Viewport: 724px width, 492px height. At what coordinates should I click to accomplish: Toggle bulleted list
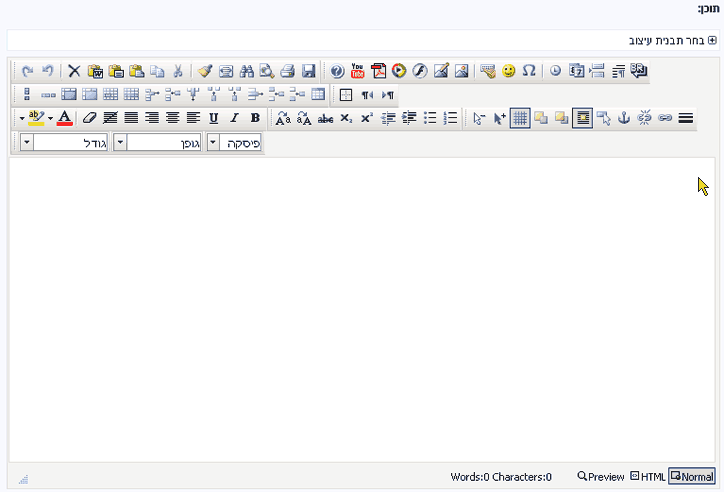point(430,118)
